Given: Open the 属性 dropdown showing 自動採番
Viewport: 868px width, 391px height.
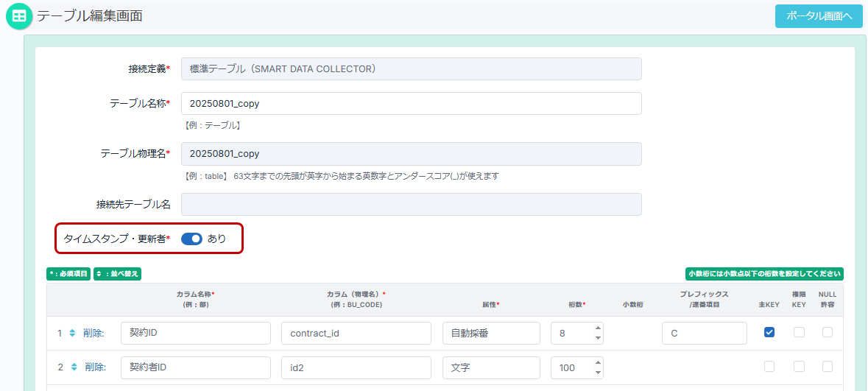Looking at the screenshot, I should [492, 333].
